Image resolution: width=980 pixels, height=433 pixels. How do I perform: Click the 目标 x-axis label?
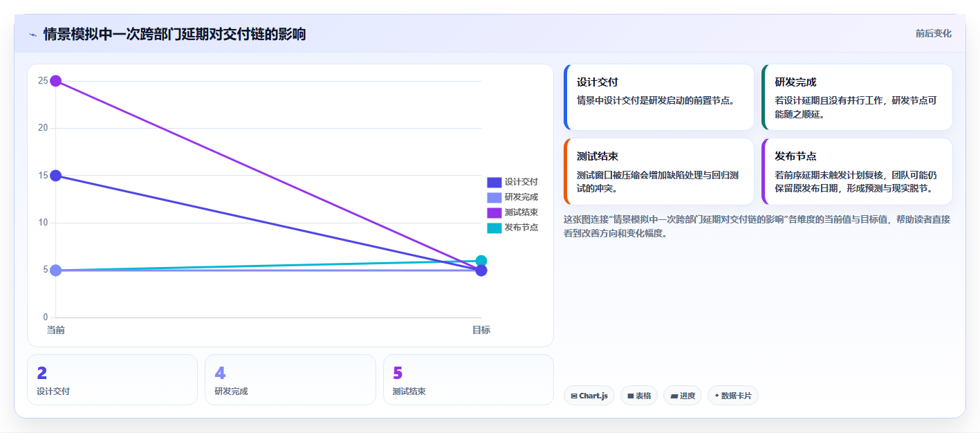[481, 330]
